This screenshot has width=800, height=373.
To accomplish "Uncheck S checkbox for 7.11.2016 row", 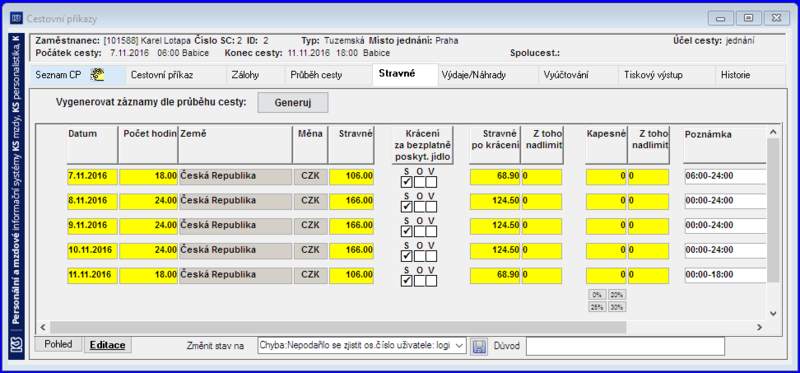I will [407, 182].
